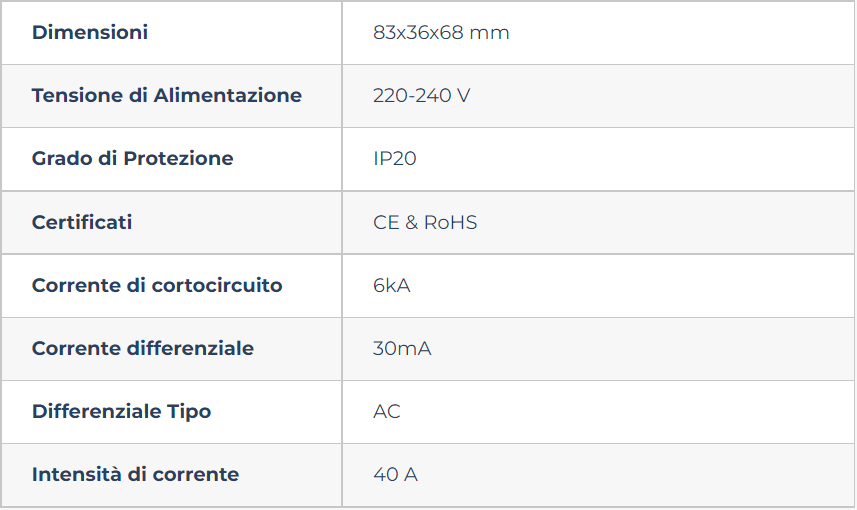Click the word cortocircuito in the table
The width and height of the screenshot is (857, 510).
point(217,285)
